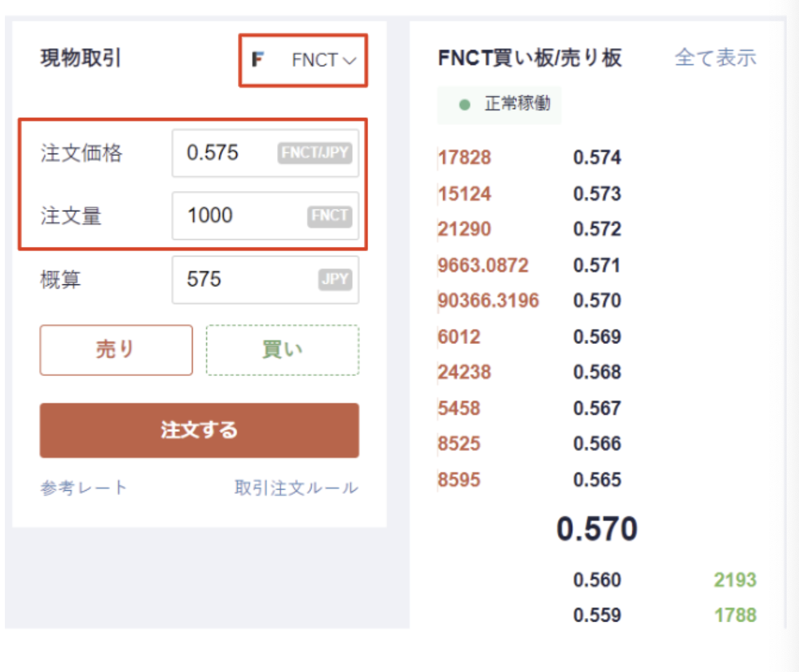Click the JPY unit badge in estimate

(335, 279)
